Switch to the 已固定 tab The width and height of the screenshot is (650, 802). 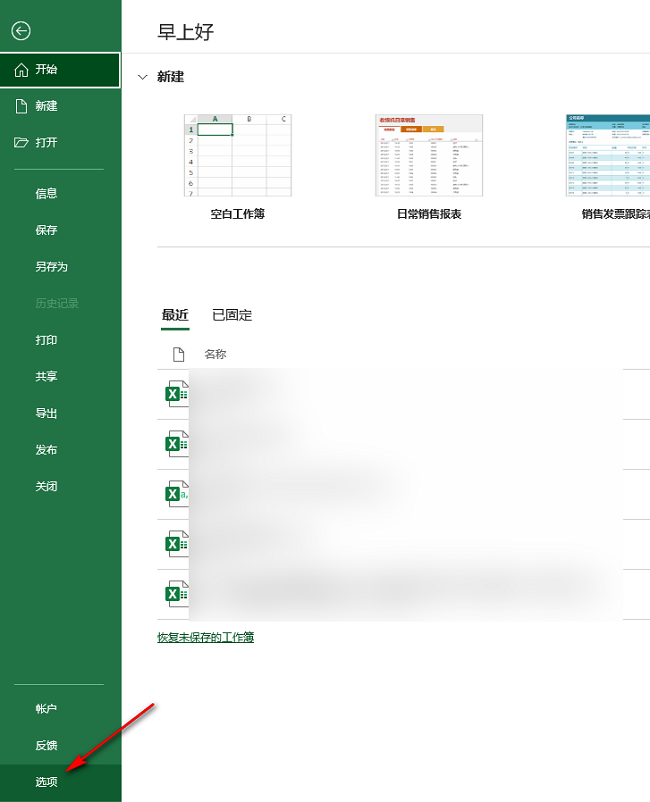pos(232,315)
